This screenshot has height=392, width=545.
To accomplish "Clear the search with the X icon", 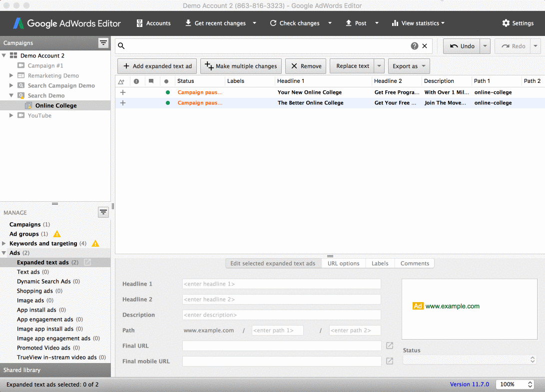I will pos(425,46).
